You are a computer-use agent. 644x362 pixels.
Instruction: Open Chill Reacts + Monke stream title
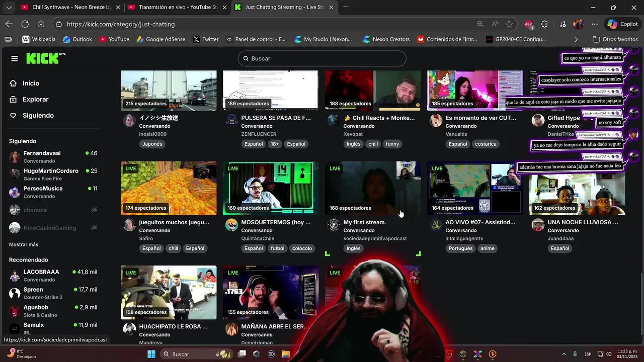[x=379, y=118]
